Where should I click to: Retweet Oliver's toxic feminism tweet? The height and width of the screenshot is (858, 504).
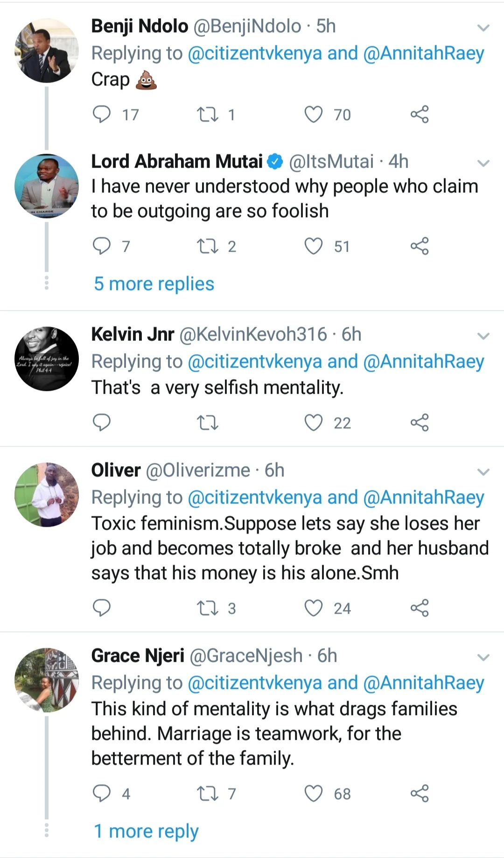click(x=208, y=608)
